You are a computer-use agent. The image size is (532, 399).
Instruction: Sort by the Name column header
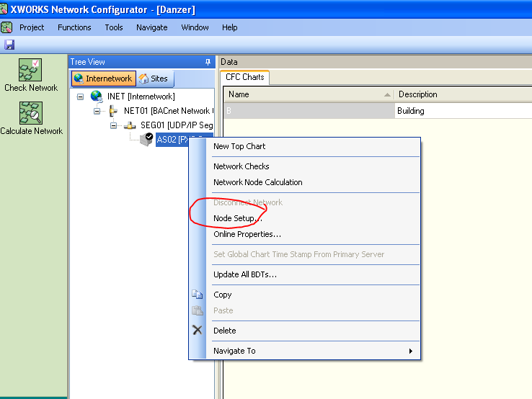[307, 94]
